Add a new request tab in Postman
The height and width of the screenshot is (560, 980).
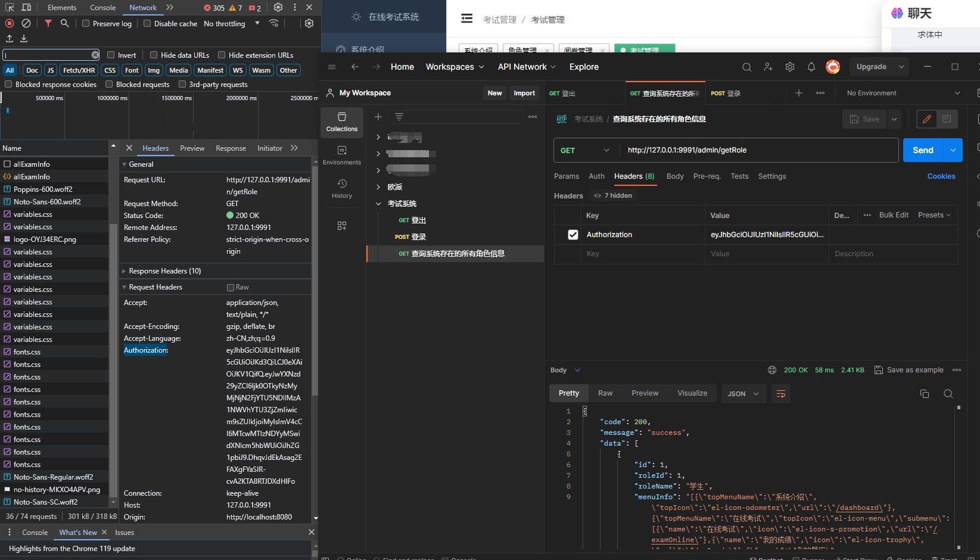799,93
